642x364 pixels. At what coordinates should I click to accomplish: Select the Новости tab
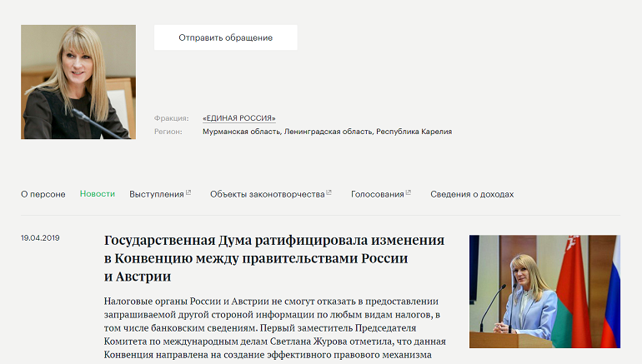pos(98,194)
